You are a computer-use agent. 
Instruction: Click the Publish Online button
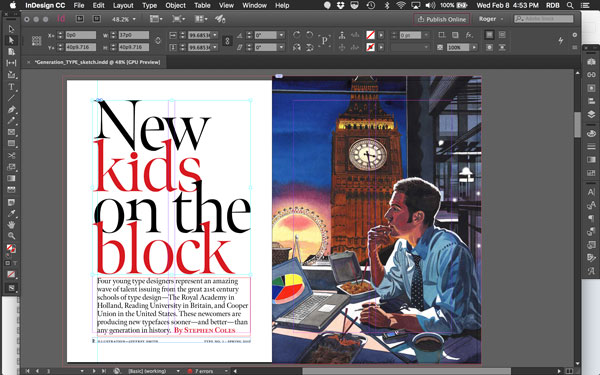(x=442, y=19)
